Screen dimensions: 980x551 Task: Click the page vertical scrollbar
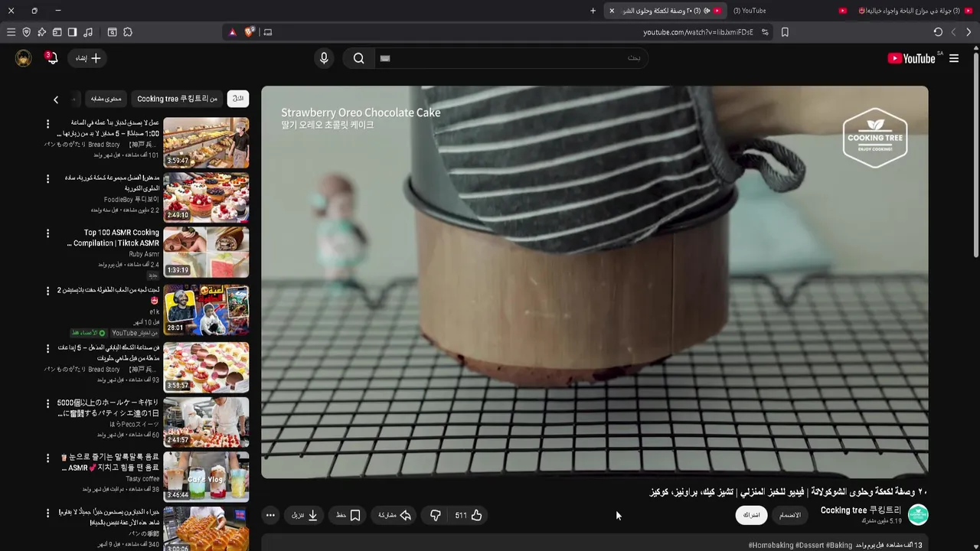pyautogui.click(x=975, y=153)
